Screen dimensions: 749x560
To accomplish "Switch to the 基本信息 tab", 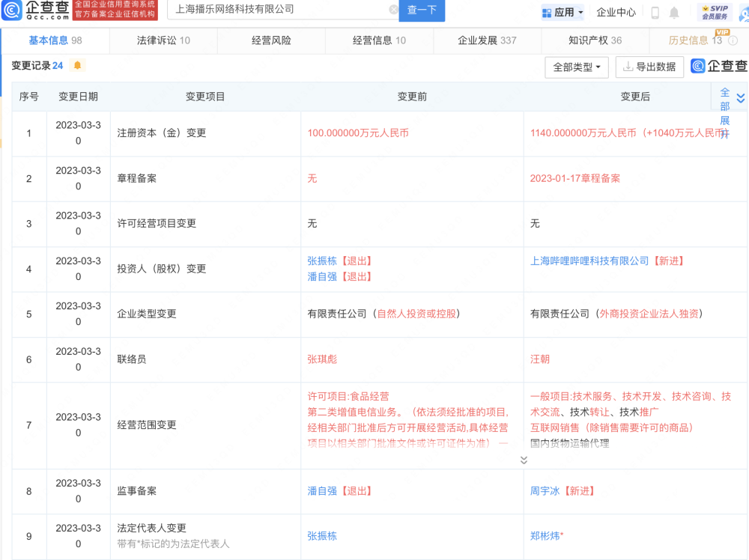I will 55,40.
